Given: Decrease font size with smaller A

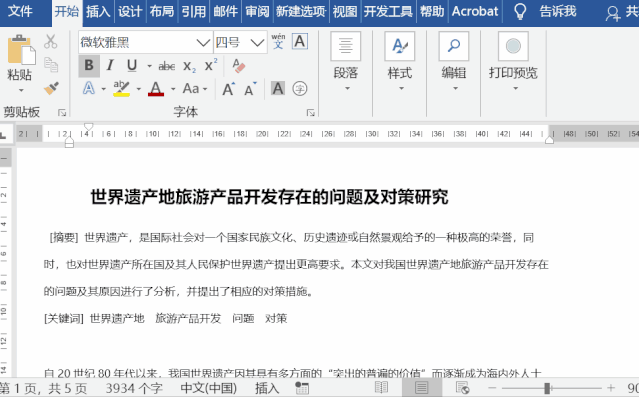Looking at the screenshot, I should point(250,88).
